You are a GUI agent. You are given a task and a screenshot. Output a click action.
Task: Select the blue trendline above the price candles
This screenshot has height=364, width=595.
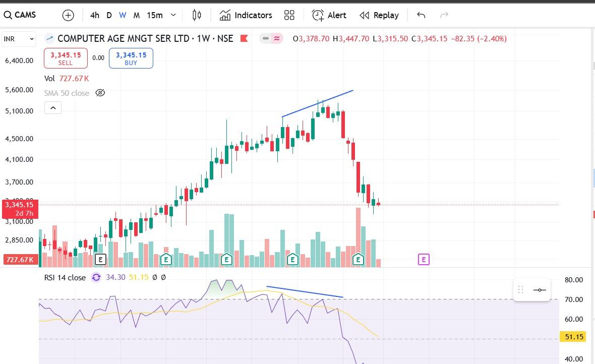pos(318,103)
